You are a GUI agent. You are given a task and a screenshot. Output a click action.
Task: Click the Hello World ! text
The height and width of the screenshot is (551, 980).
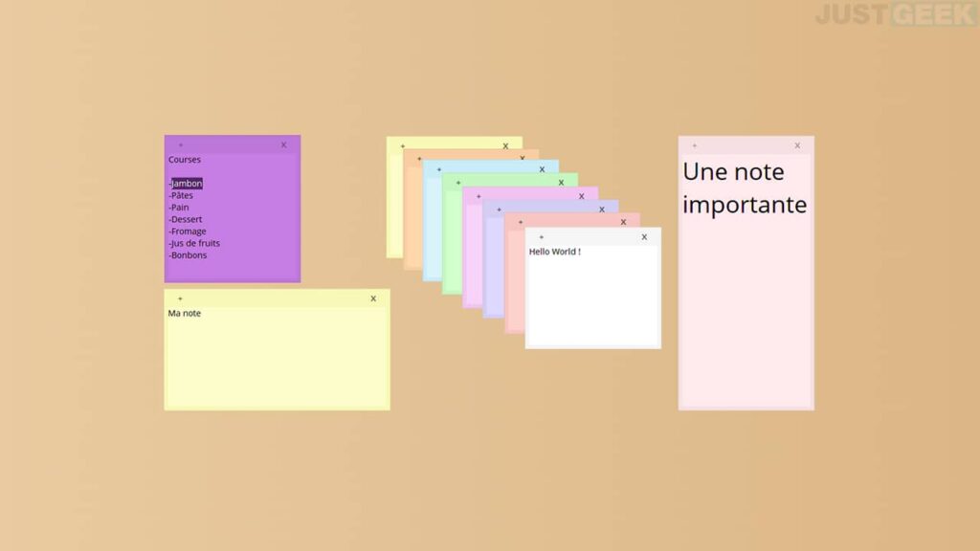[555, 252]
